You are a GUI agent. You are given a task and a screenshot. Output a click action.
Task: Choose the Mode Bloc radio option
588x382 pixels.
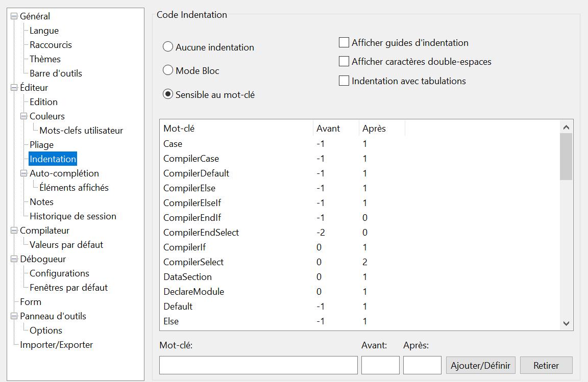coord(167,70)
